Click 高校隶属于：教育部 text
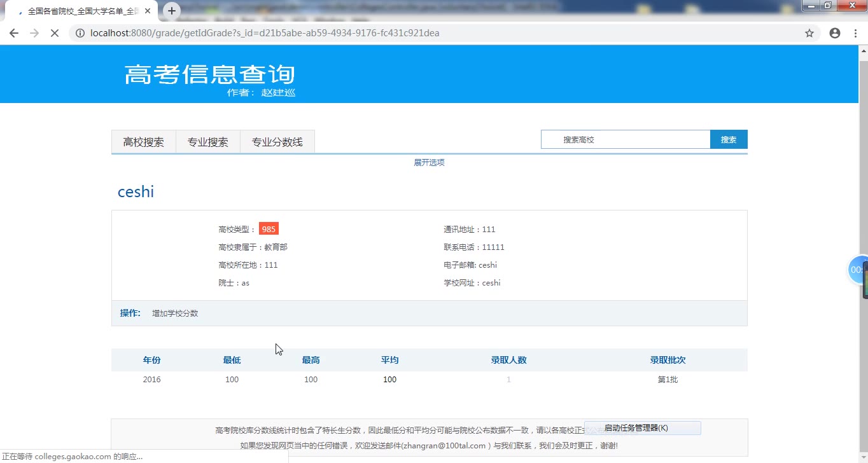This screenshot has height=463, width=868. point(253,247)
